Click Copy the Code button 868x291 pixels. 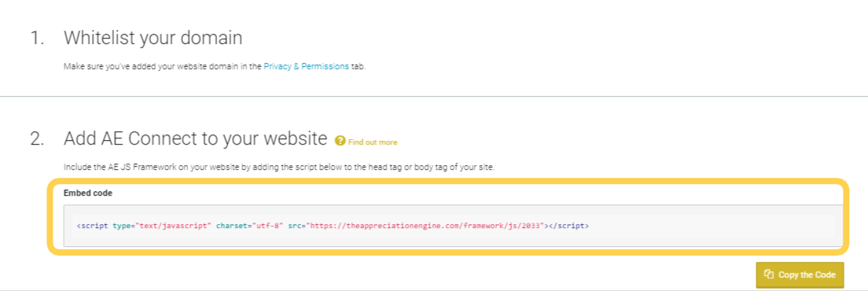point(800,274)
